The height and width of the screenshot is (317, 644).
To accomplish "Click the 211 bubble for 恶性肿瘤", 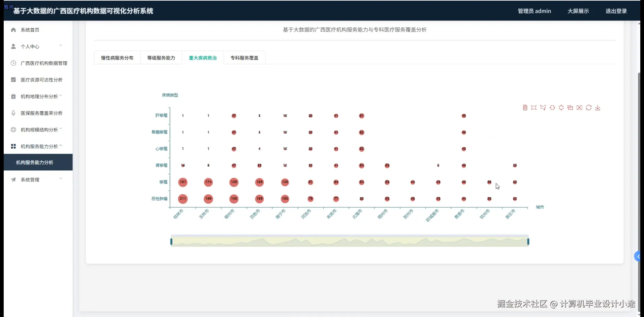I will [183, 199].
